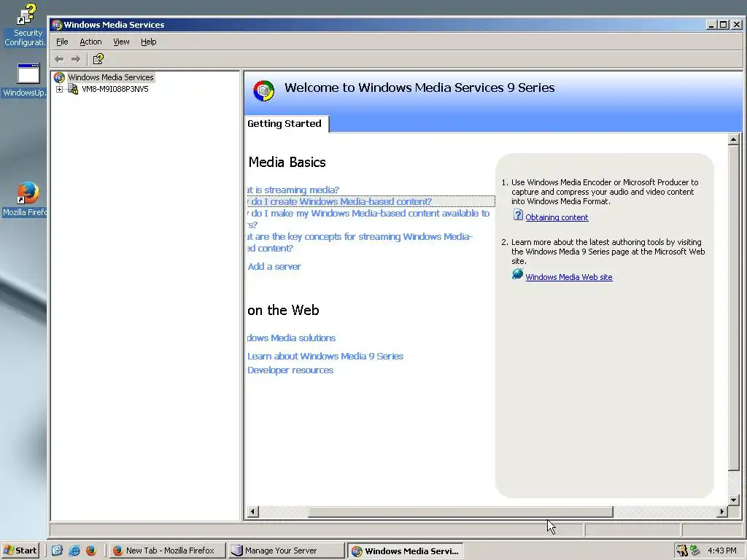The height and width of the screenshot is (560, 747).
Task: Click the horizontal scrollbar left arrow
Action: point(253,511)
